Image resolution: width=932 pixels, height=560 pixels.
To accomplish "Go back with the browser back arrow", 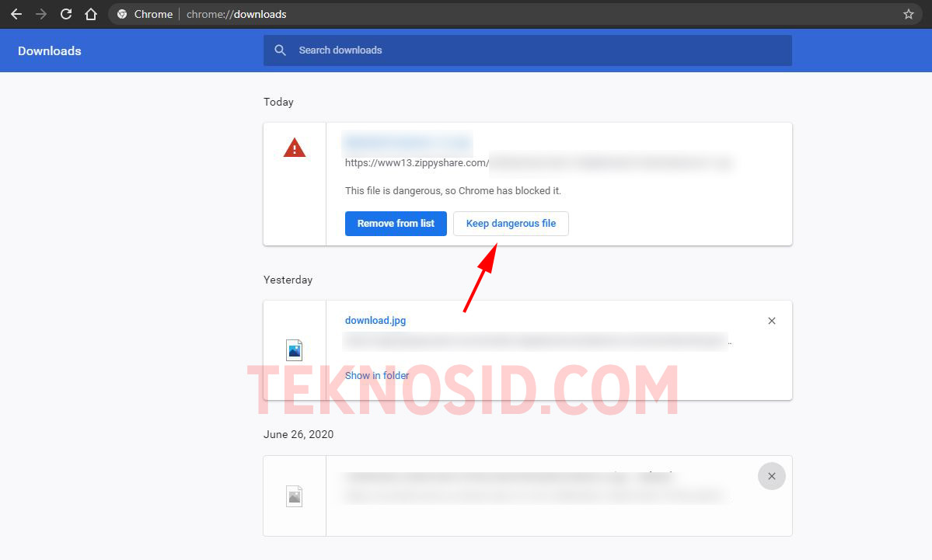I will [x=16, y=14].
